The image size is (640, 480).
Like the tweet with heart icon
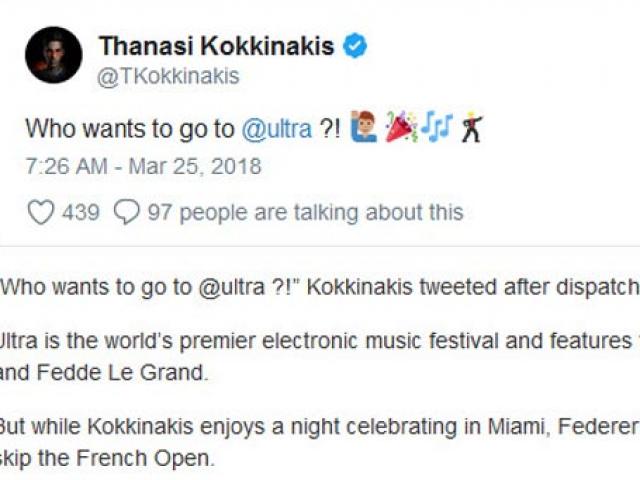click(x=40, y=212)
